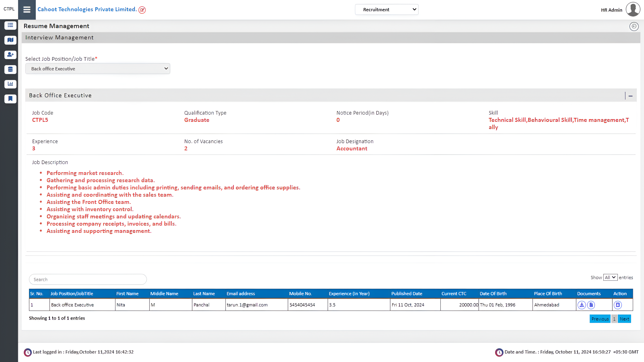Click the Date and Time clock icon
The width and height of the screenshot is (644, 362).
point(499,352)
